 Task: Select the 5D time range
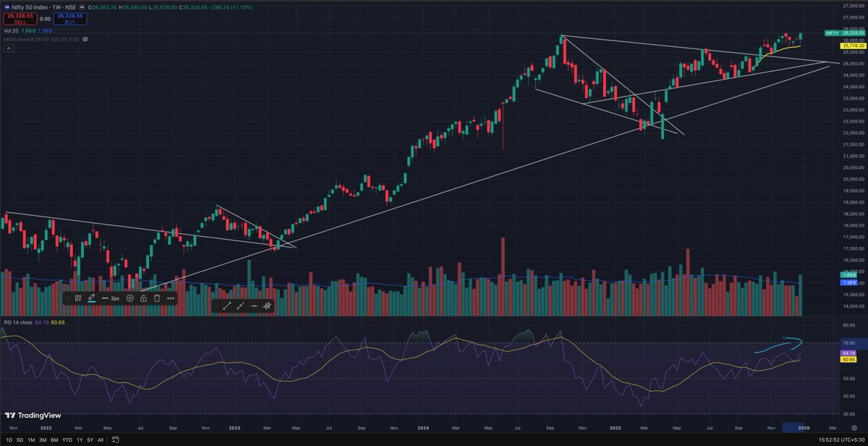[x=20, y=439]
